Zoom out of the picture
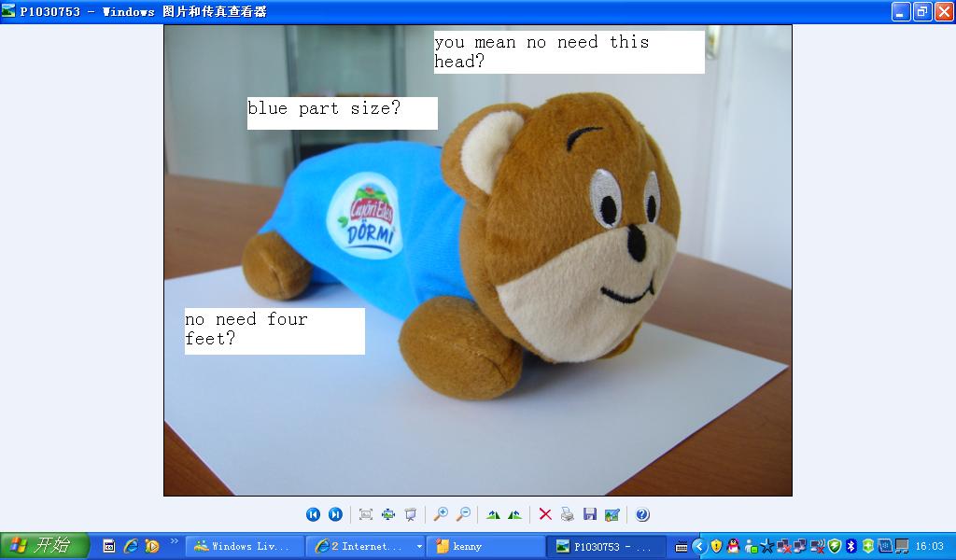Image resolution: width=956 pixels, height=560 pixels. 462,514
